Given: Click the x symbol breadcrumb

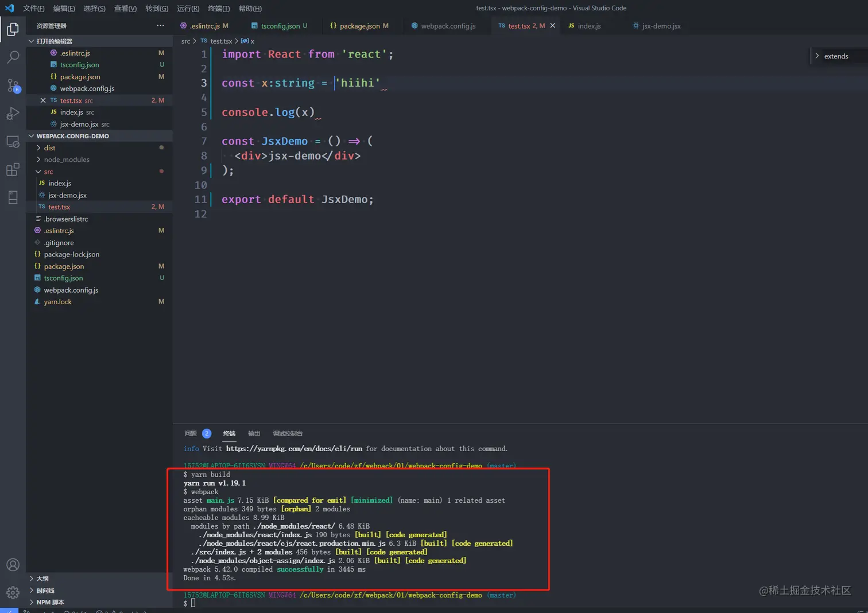Looking at the screenshot, I should pyautogui.click(x=247, y=41).
